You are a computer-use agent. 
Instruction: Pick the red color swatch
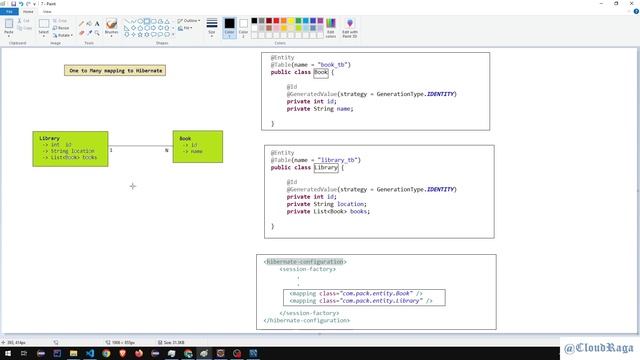click(x=276, y=20)
